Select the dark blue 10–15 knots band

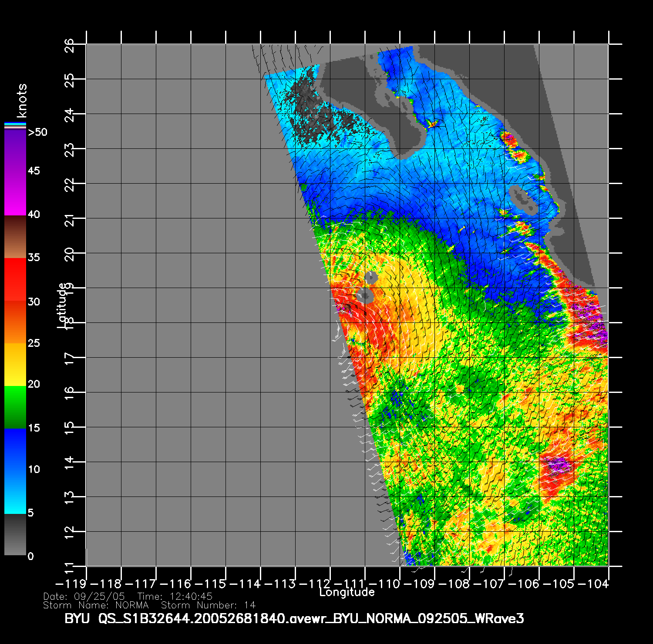pyautogui.click(x=15, y=449)
